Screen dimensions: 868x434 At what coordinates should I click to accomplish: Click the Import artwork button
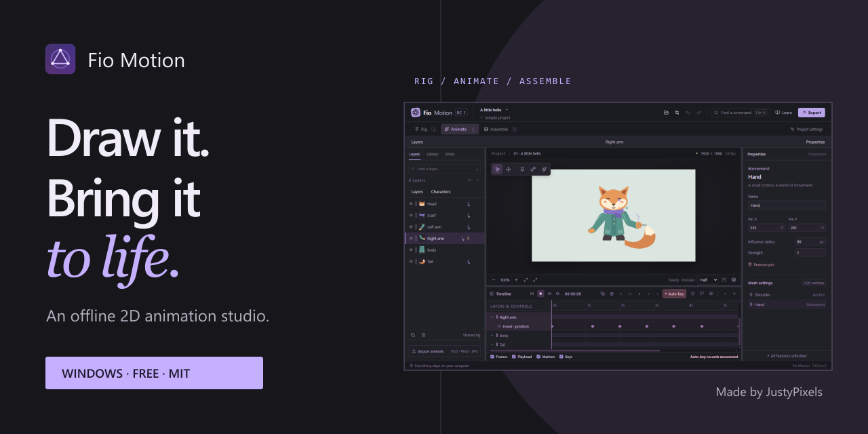445,351
